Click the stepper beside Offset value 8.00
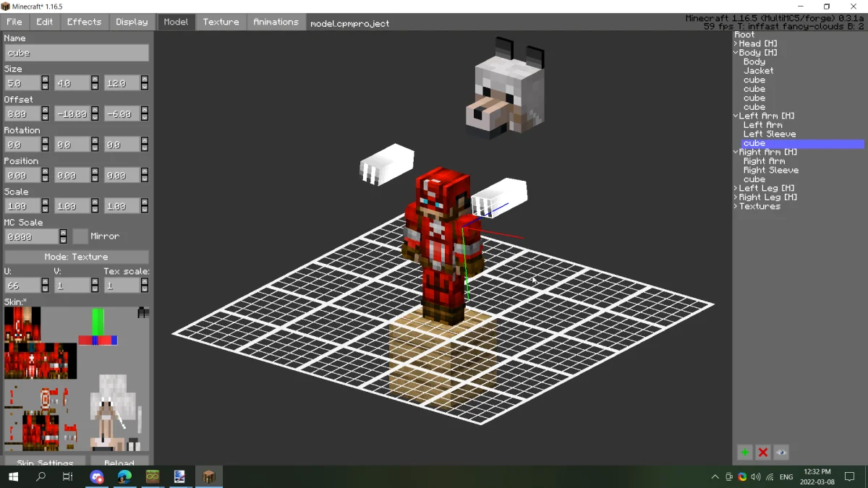Image resolution: width=868 pixels, height=488 pixels. coord(45,114)
